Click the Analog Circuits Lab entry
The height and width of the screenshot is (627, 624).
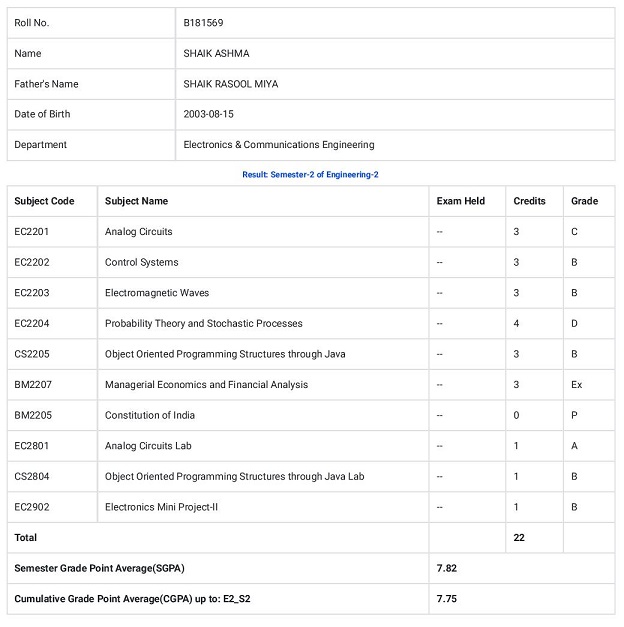point(148,446)
